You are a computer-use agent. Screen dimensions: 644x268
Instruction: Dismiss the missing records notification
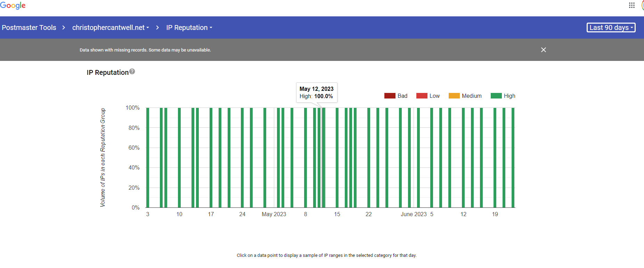tap(544, 50)
